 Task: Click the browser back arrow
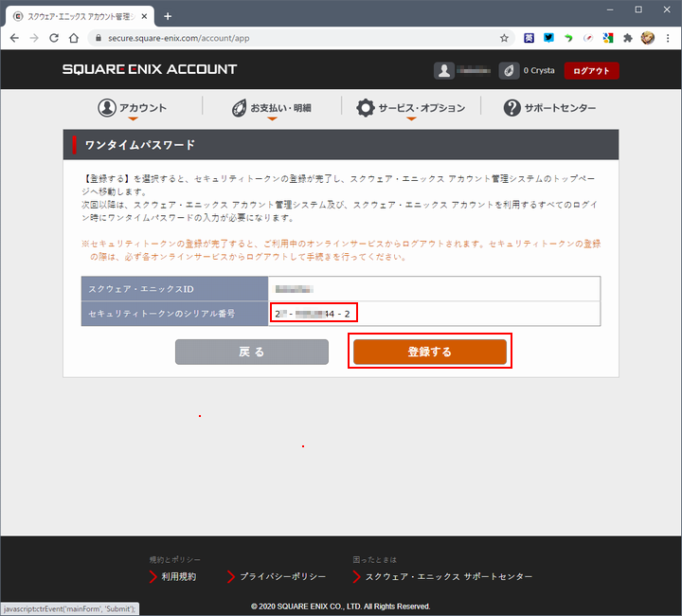(14, 38)
